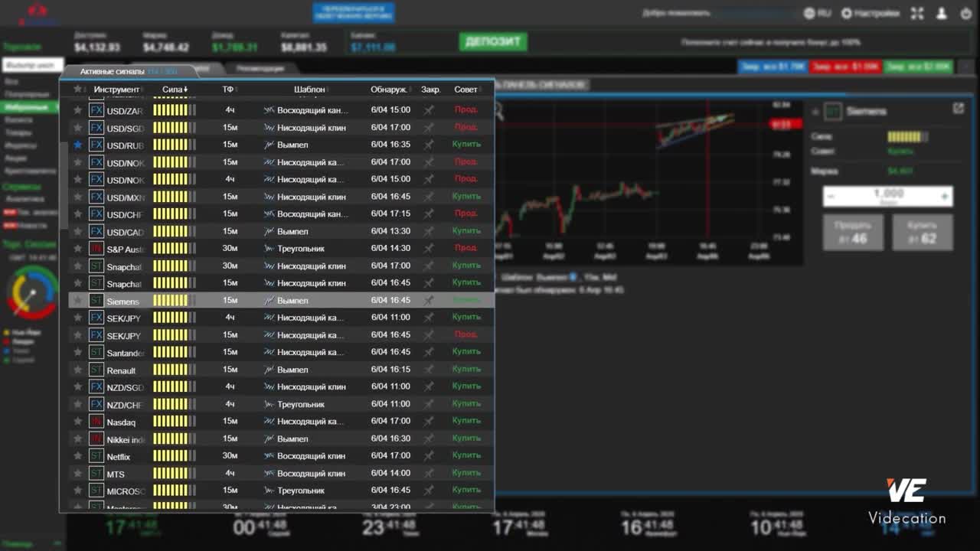The height and width of the screenshot is (551, 980).
Task: Decrease trade amount with the minus button
Action: (x=831, y=197)
